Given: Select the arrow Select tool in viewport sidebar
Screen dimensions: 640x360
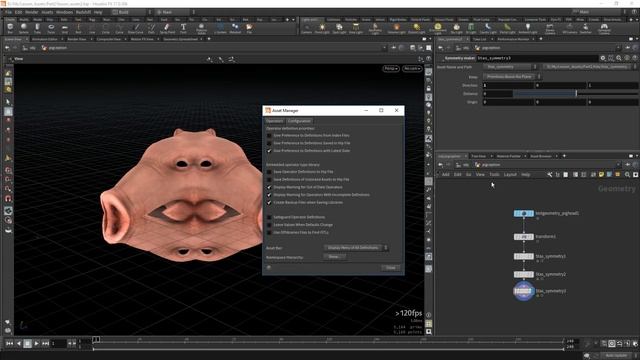Looking at the screenshot, I should (x=8, y=102).
